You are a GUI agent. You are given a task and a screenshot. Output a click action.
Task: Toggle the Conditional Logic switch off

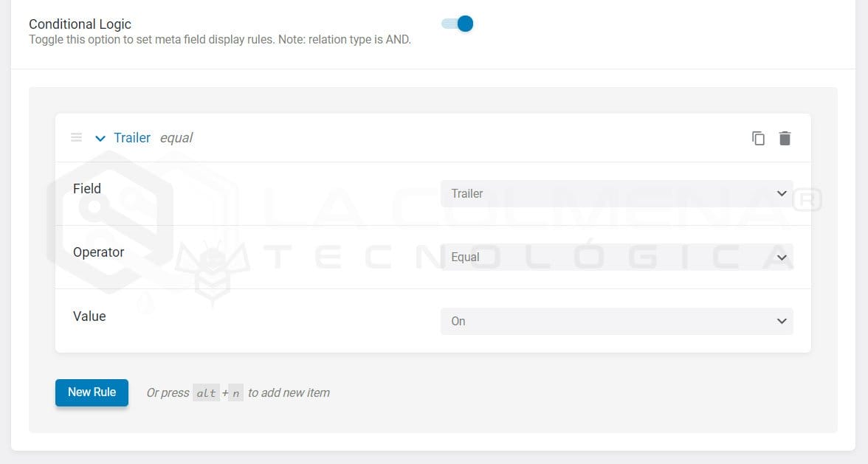click(457, 24)
